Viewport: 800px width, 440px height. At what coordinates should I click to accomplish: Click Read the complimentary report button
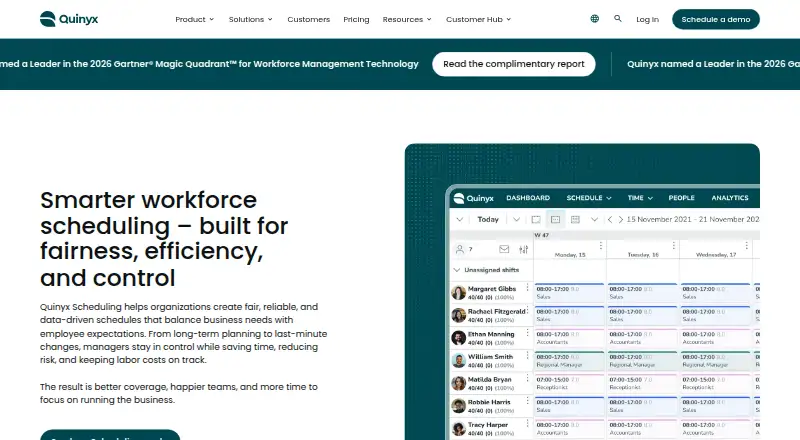(x=514, y=64)
